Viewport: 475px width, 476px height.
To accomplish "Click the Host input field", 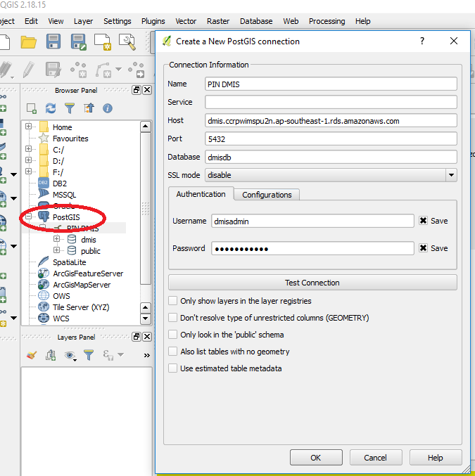I will [x=331, y=121].
